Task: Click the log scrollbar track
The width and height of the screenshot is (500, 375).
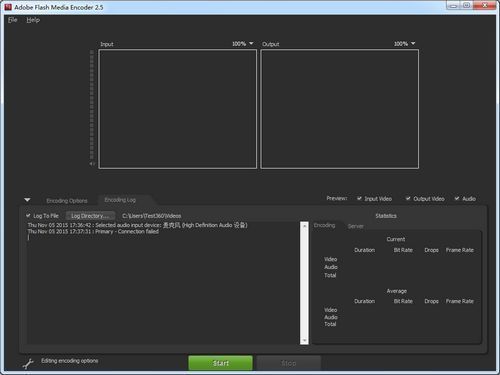Action: (x=304, y=283)
